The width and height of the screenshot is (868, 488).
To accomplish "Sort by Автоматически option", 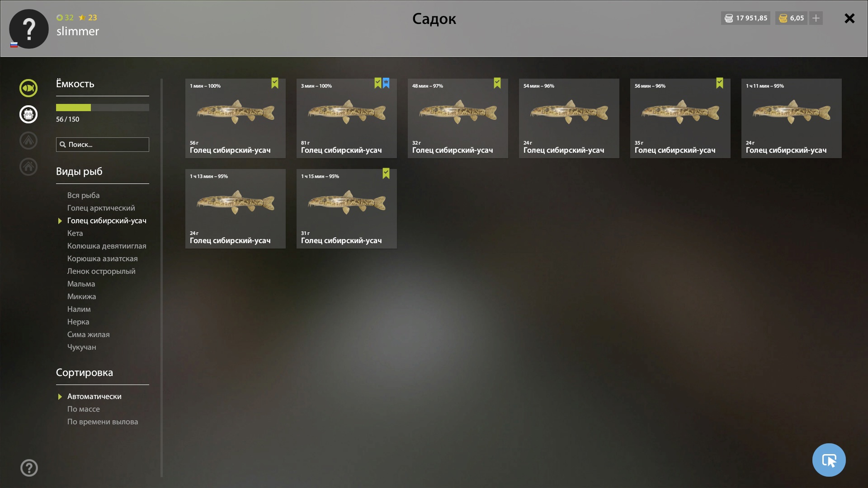I will point(94,396).
